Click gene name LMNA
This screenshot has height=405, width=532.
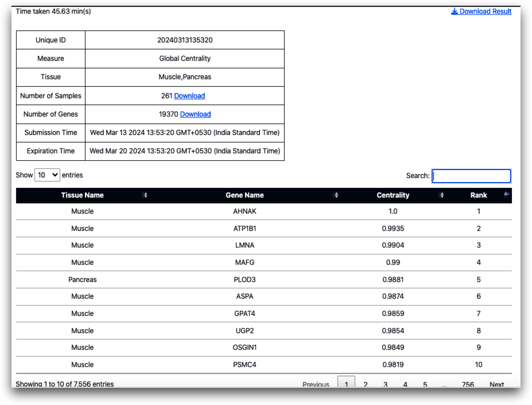pos(245,245)
